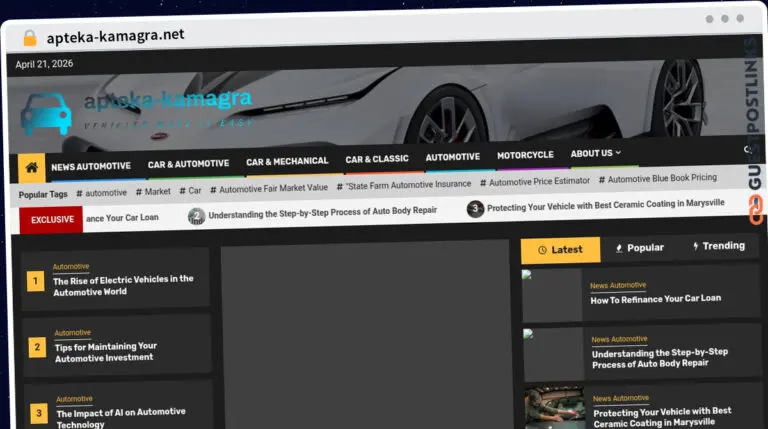Screen dimensions: 768x429
Task: Expand the About Us dropdown menu
Action: (596, 153)
